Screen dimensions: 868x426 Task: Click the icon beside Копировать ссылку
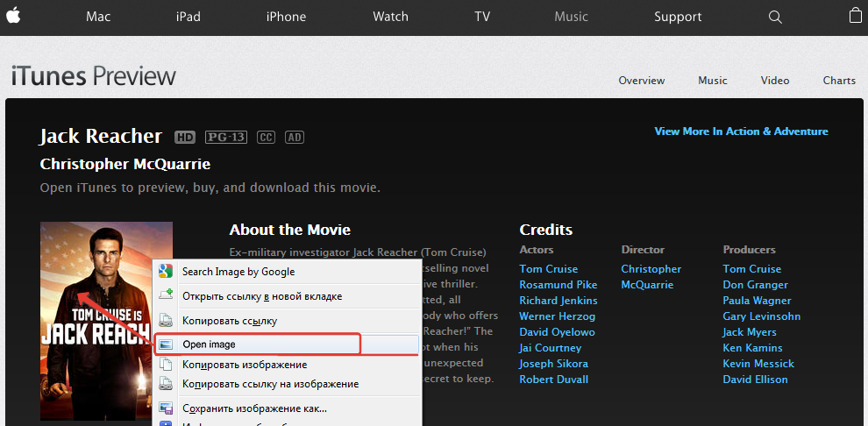(166, 320)
